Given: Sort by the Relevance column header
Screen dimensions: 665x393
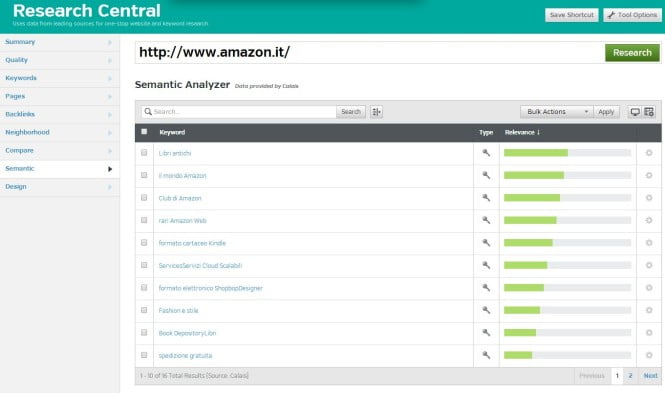Looking at the screenshot, I should [522, 132].
